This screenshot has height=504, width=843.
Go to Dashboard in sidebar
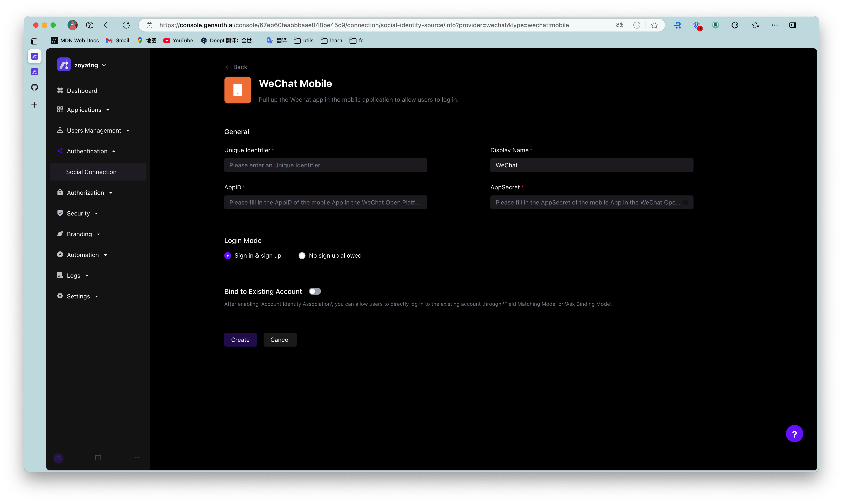coord(82,91)
